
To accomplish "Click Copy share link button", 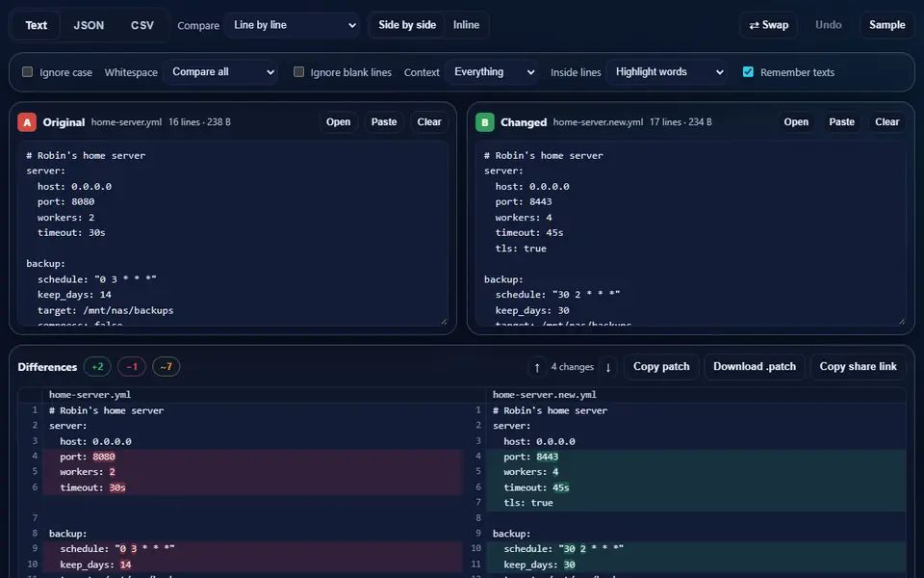I will pyautogui.click(x=858, y=367).
